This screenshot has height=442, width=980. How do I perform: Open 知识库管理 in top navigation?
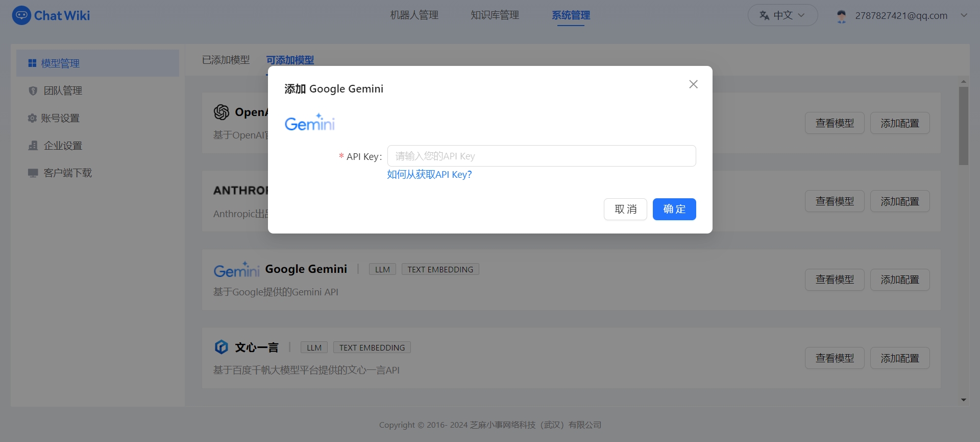[x=495, y=15]
